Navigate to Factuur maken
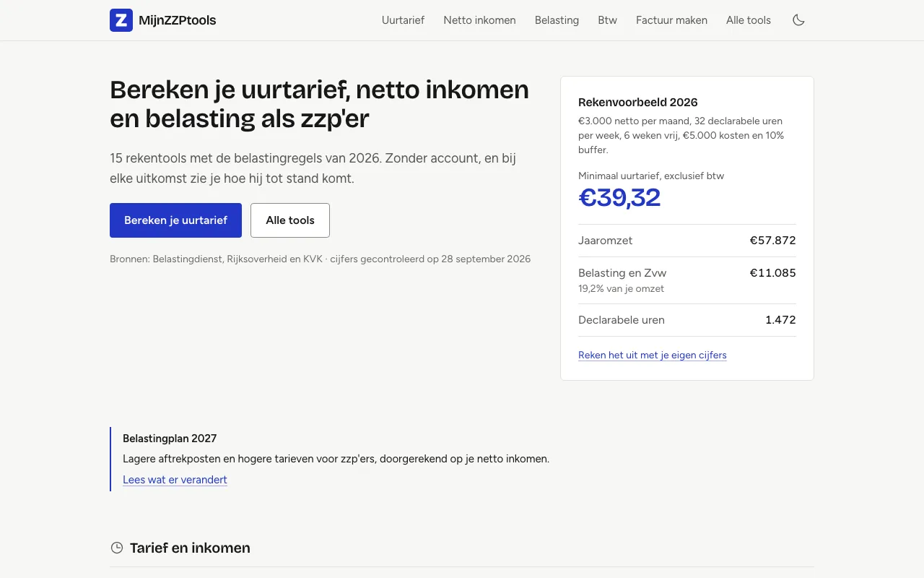 tap(671, 20)
